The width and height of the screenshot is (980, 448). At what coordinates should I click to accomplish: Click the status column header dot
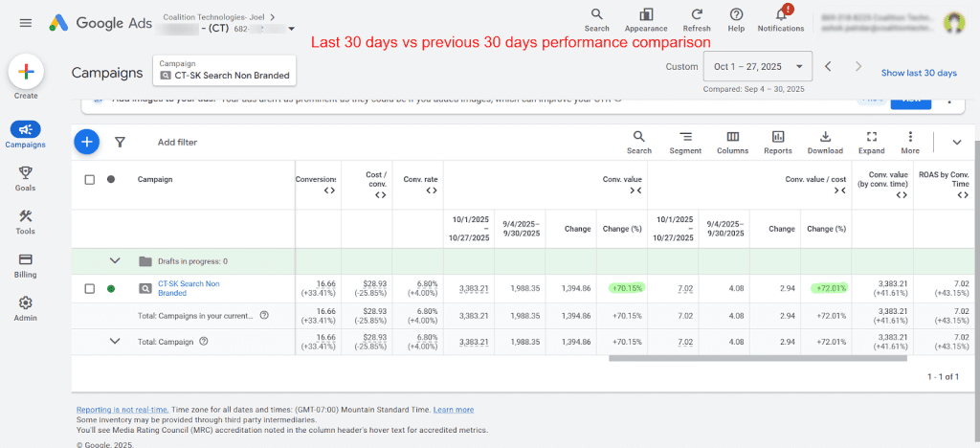pyautogui.click(x=111, y=179)
